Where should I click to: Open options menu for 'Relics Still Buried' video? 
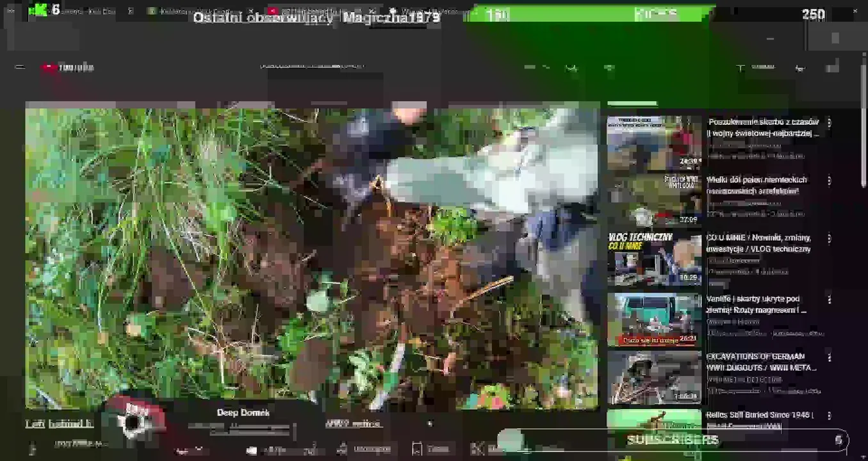tap(829, 416)
